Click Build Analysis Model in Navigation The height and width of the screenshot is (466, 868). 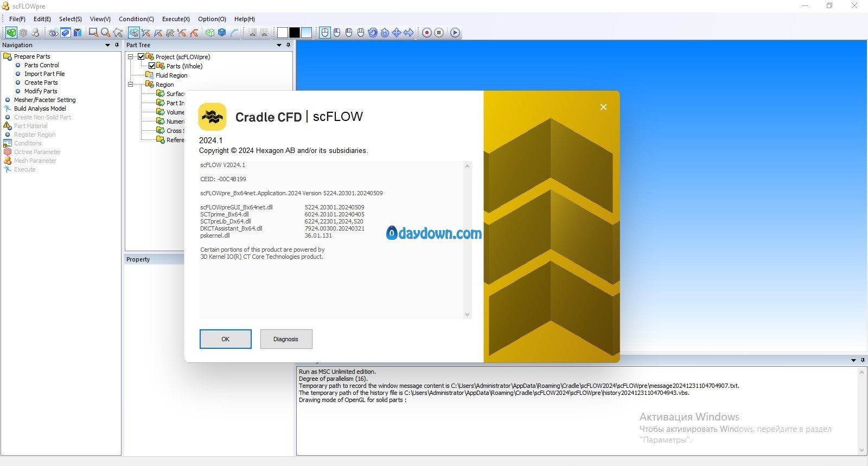[x=40, y=108]
